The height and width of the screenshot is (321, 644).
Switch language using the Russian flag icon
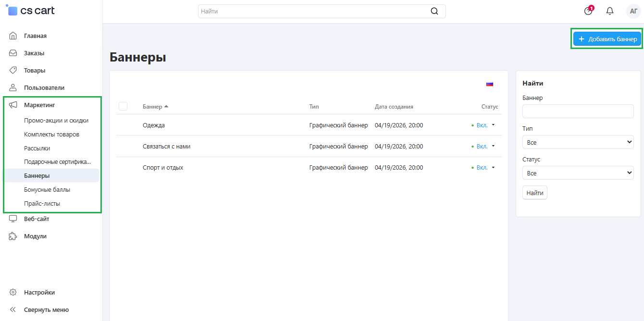click(x=489, y=84)
